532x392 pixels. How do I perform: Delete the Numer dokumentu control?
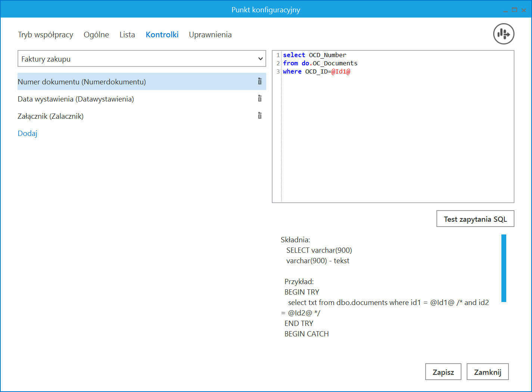(260, 81)
